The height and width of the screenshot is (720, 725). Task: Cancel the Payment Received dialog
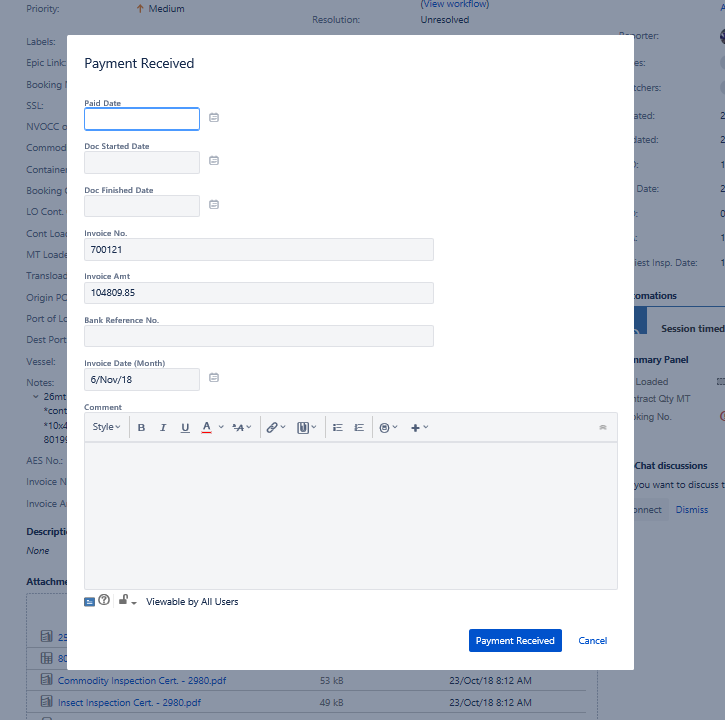(592, 640)
